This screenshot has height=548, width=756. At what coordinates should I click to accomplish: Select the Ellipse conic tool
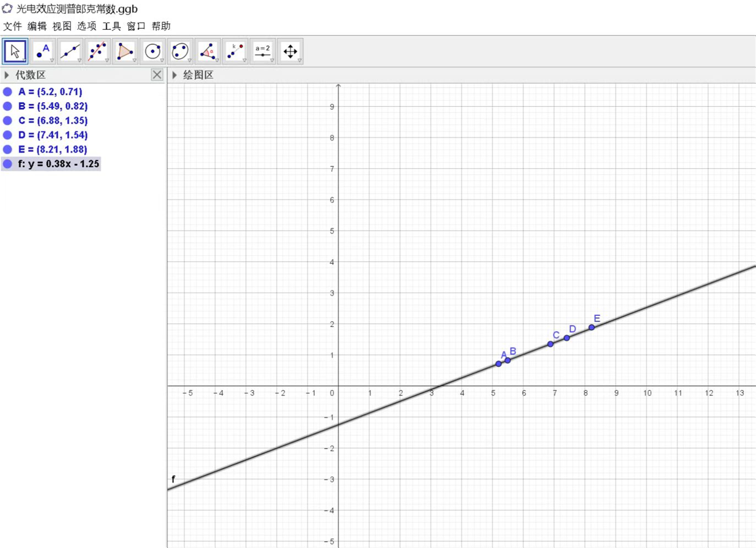pos(180,51)
